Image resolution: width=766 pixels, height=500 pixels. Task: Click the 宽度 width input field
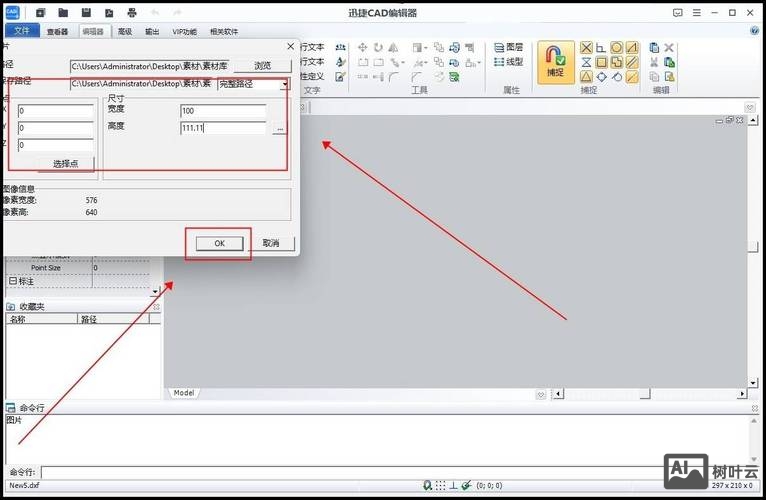[222, 110]
